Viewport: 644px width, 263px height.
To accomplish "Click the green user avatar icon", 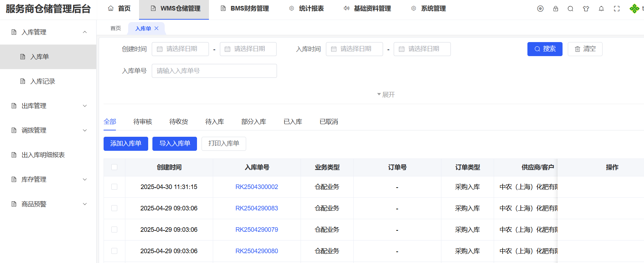I will tap(634, 9).
